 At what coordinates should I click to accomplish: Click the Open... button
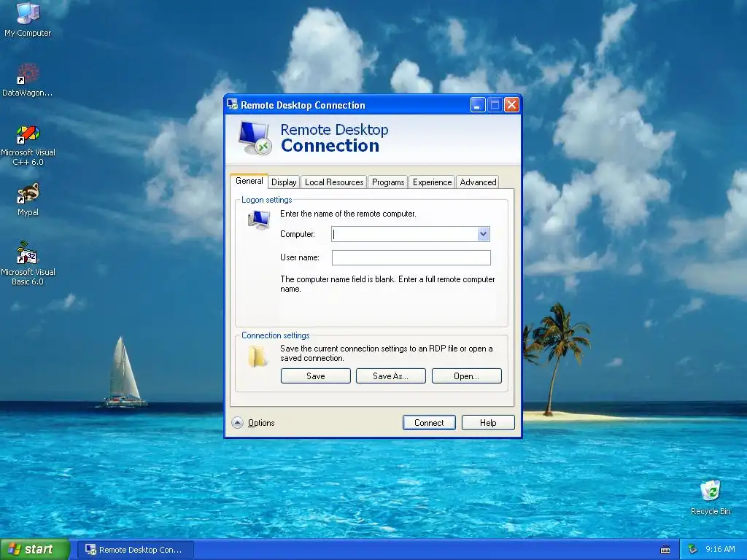(x=466, y=376)
